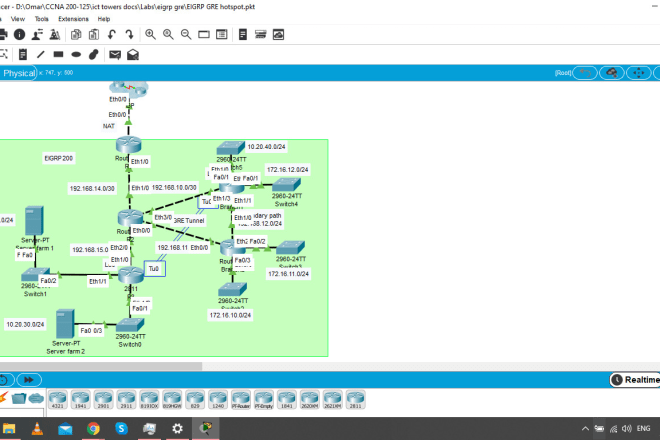The image size is (660, 440).
Task: Click the stacked devices toolbar icon
Action: [261, 35]
